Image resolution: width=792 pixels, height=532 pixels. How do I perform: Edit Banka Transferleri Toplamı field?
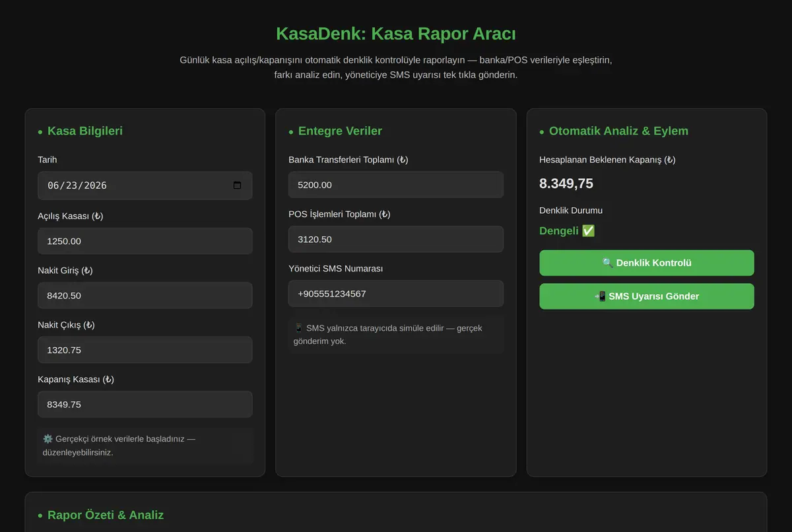(396, 185)
